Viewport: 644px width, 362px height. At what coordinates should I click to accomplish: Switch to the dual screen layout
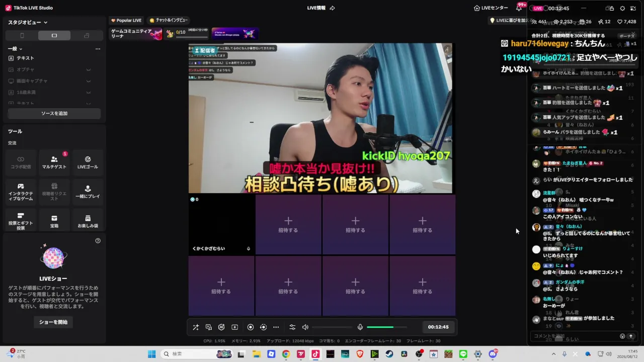(x=87, y=36)
